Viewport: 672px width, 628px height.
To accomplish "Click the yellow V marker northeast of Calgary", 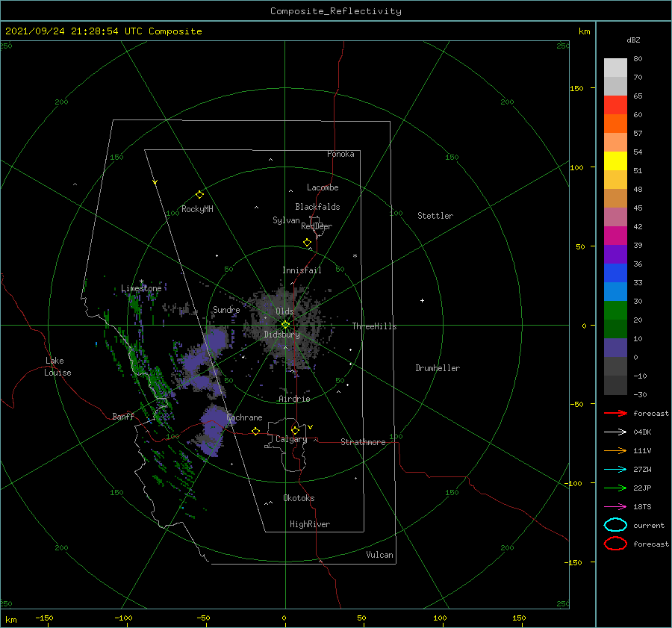I will coord(311,427).
